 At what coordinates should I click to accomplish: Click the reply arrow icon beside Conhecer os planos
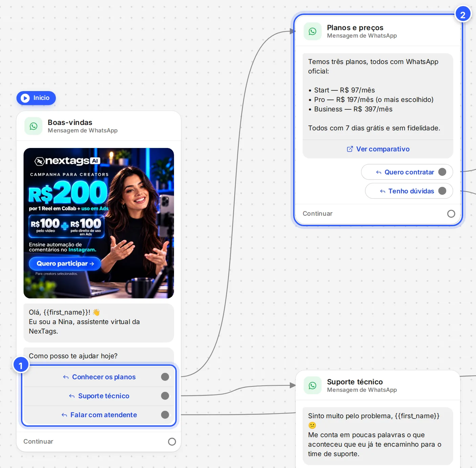click(66, 377)
